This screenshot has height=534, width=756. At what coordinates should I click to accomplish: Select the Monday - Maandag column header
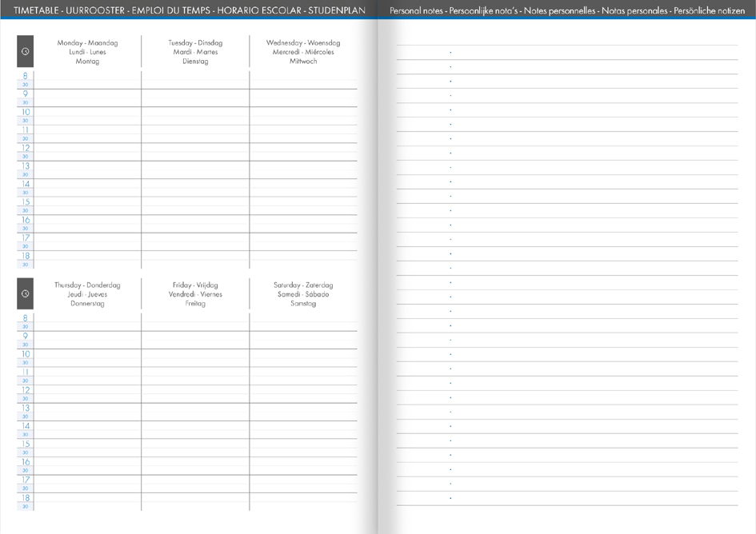pyautogui.click(x=87, y=52)
